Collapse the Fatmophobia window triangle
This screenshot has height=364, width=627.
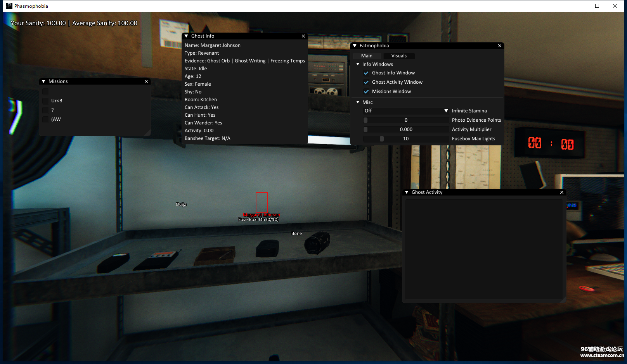[x=355, y=46]
